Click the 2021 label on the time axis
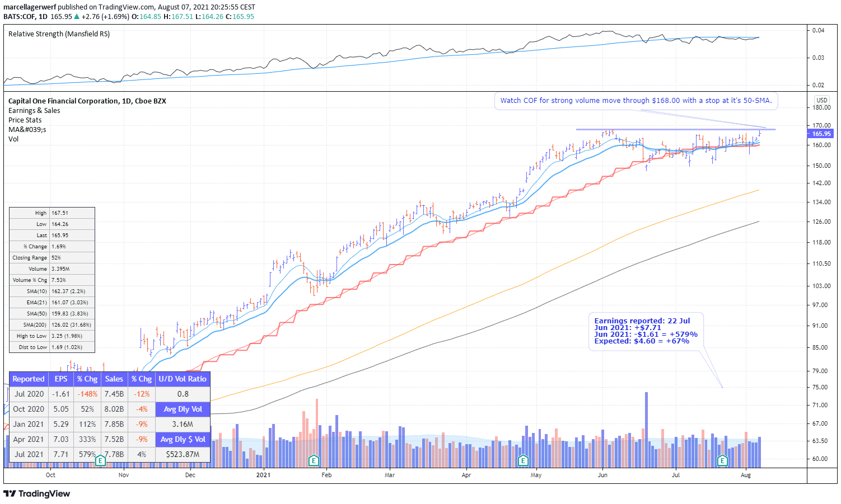 (x=263, y=475)
